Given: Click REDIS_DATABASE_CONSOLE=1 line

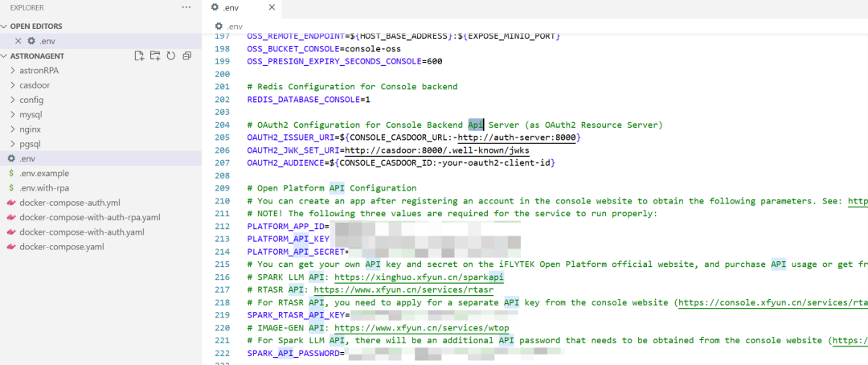Looking at the screenshot, I should pos(309,99).
